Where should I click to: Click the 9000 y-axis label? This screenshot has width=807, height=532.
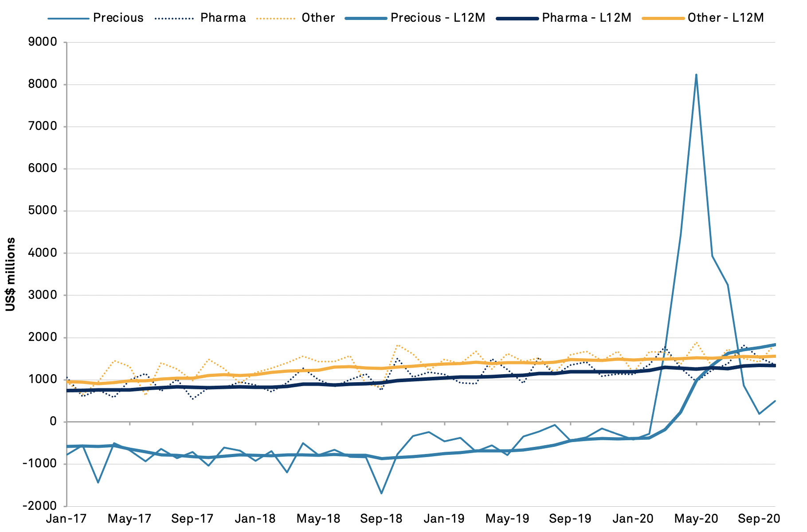[x=43, y=42]
